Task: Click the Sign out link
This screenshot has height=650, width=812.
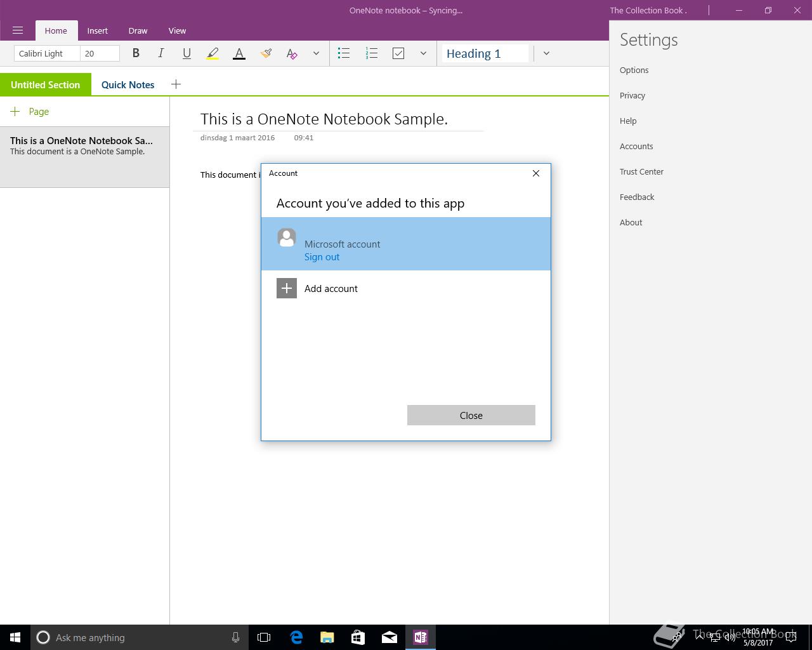Action: point(322,256)
